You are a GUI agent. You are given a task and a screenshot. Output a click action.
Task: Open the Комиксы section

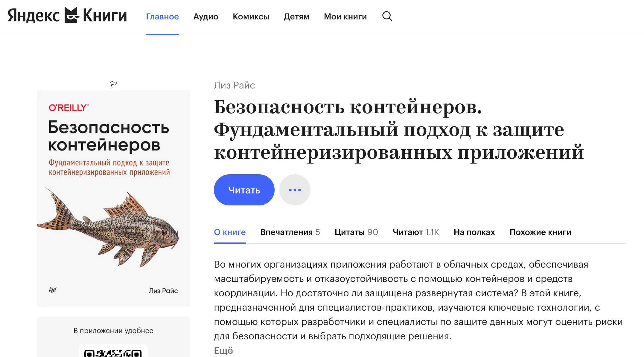coord(251,17)
